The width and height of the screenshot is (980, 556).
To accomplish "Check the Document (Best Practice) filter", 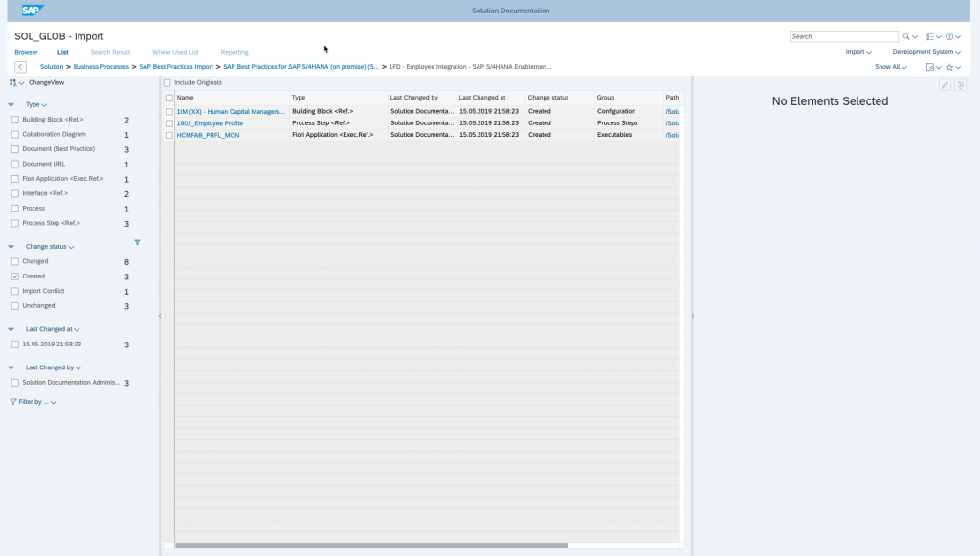I will coord(15,149).
